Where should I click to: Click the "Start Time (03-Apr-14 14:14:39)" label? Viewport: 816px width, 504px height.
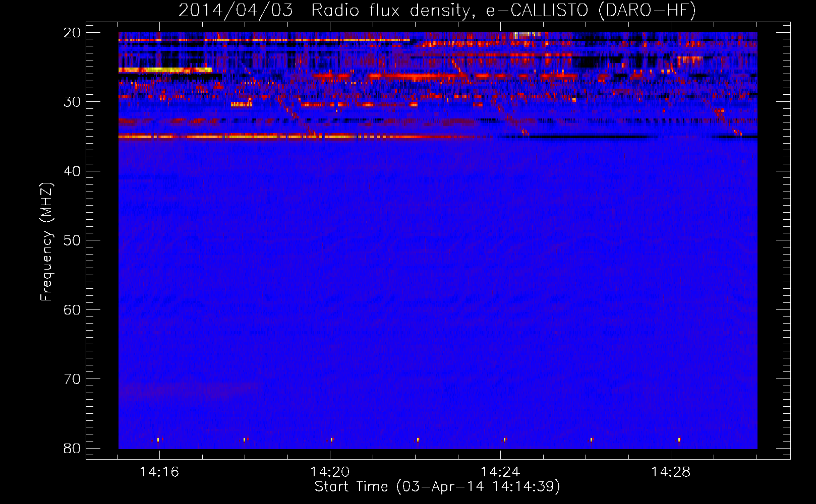437,486
